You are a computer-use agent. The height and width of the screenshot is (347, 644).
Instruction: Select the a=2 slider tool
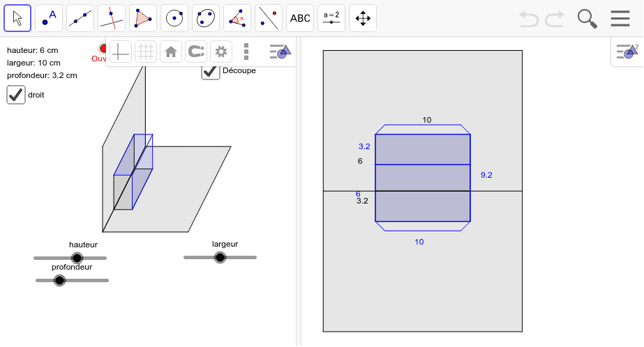point(331,18)
